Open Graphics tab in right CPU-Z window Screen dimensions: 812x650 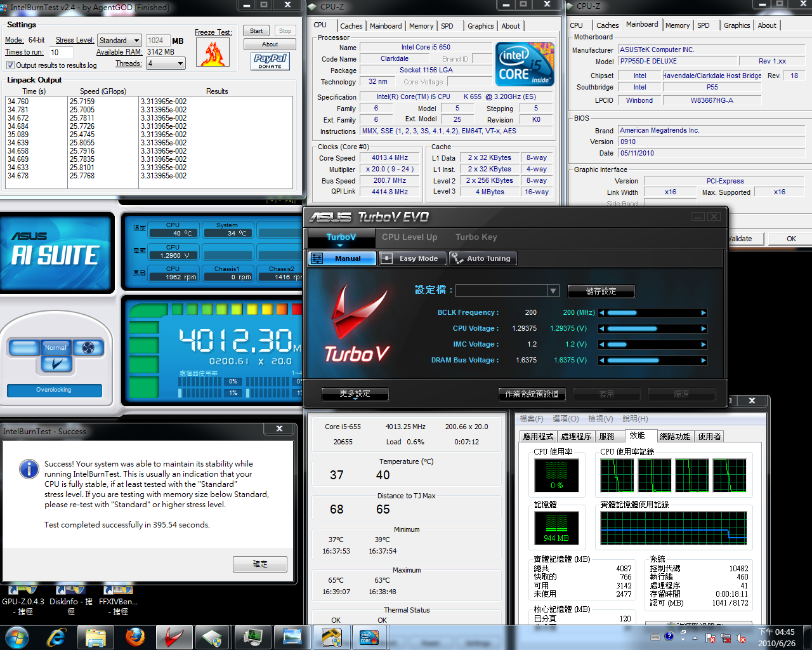click(x=737, y=25)
